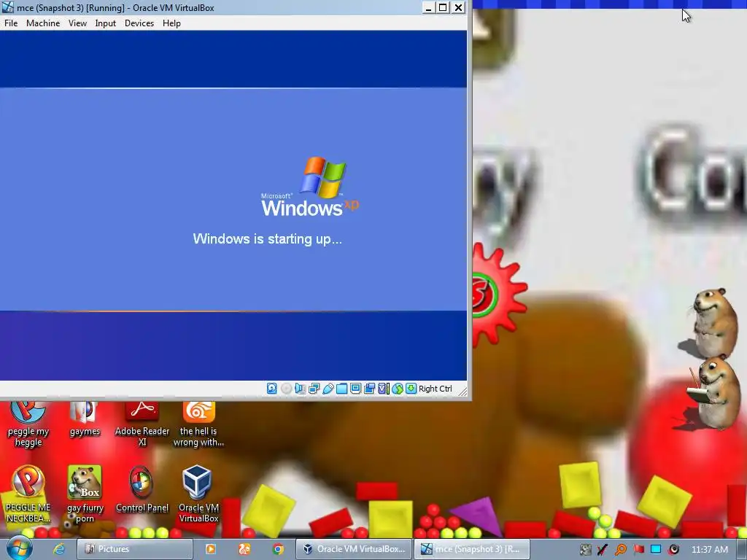Select the 'gaymes' desktop folder icon
The height and width of the screenshot is (560, 747).
[85, 419]
